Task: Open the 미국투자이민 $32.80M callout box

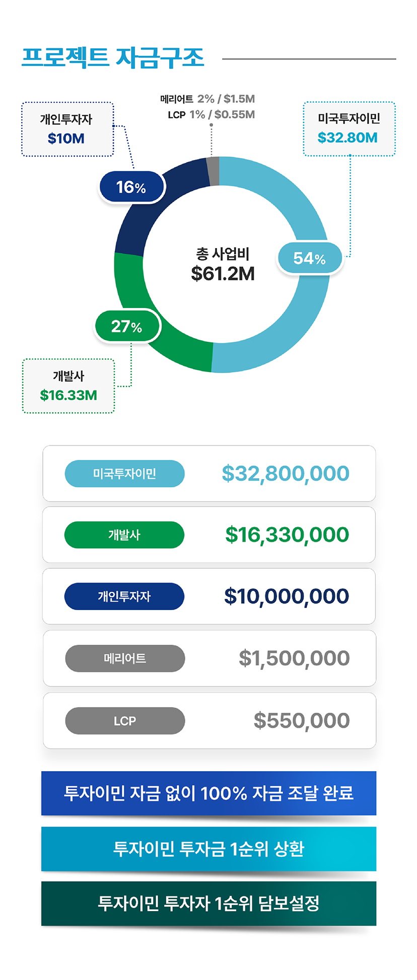Action: (x=349, y=129)
